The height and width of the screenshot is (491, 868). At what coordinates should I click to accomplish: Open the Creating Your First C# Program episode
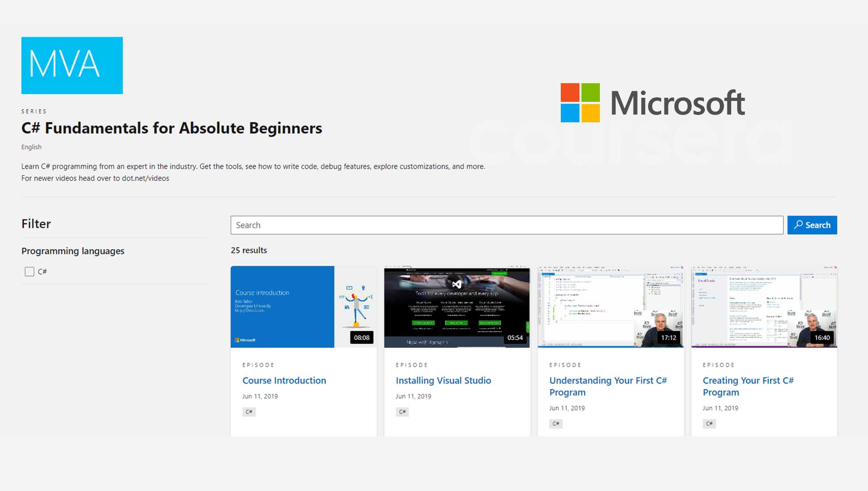click(x=748, y=386)
